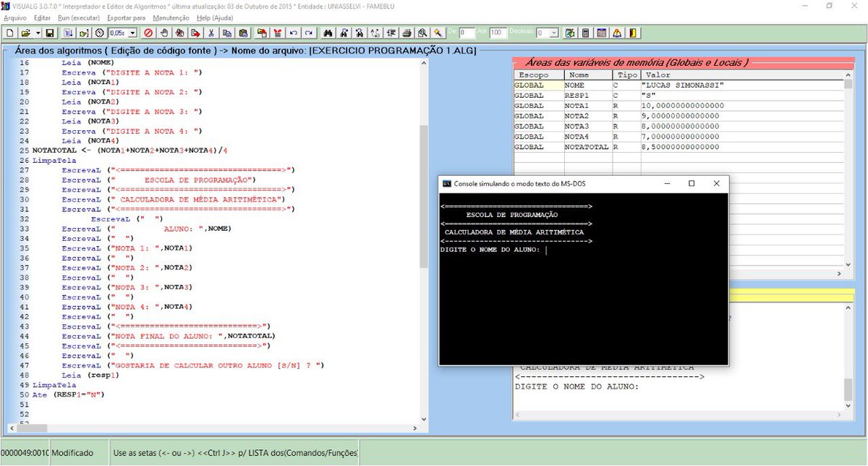Viewport: 868px width, 466px height.
Task: Click the clear breakpoints icon
Action: pos(179,33)
